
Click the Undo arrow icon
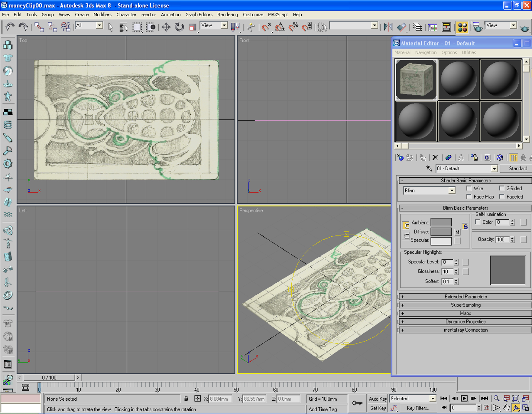pos(10,27)
